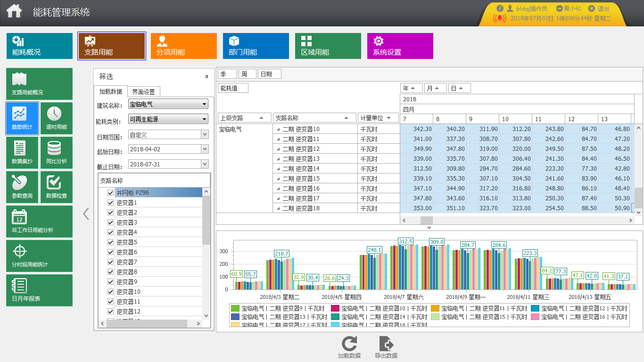Open the 支路用能概况 sidebar tile
This screenshot has height=362, width=644.
click(x=40, y=84)
